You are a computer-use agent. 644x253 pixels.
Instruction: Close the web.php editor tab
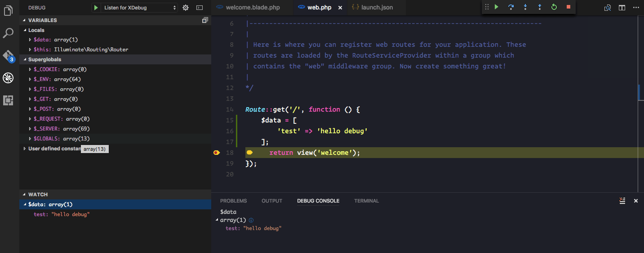(x=340, y=8)
